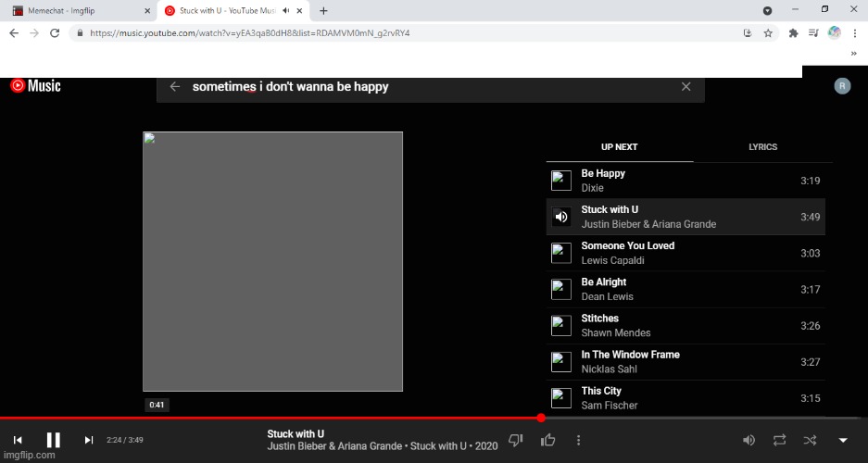Click the This City thumbnail

point(561,398)
